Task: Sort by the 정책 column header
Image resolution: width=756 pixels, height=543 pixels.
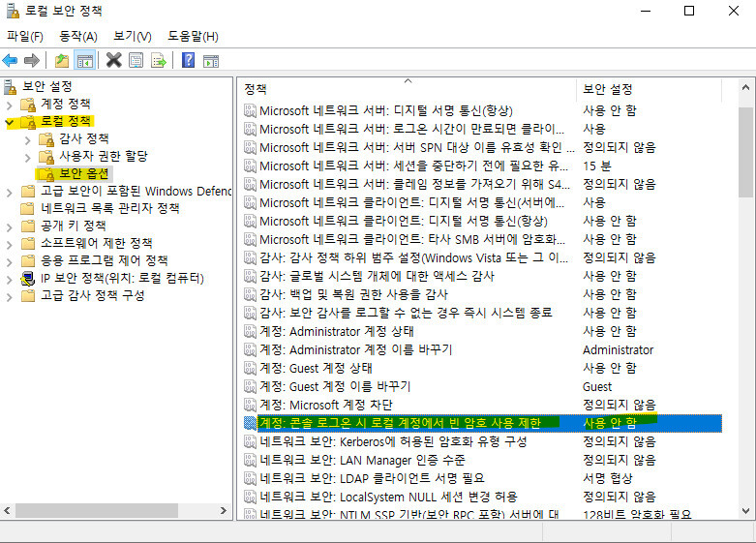Action: 408,89
